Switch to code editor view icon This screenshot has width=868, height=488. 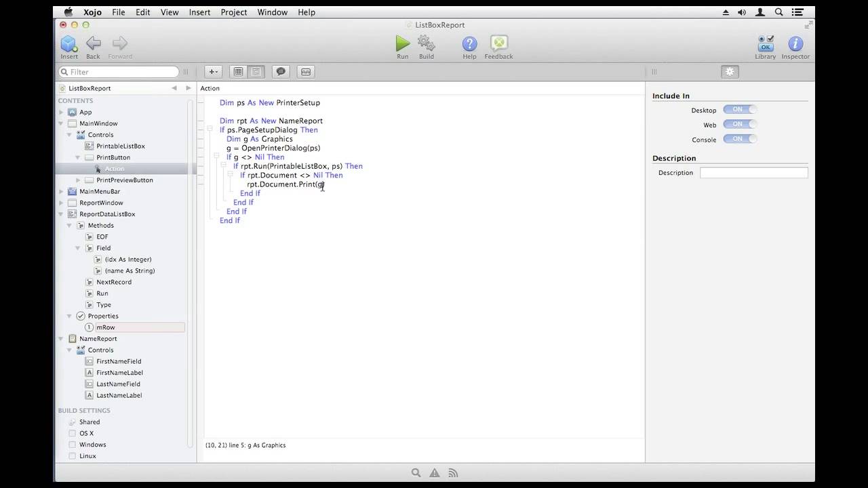pyautogui.click(x=256, y=72)
